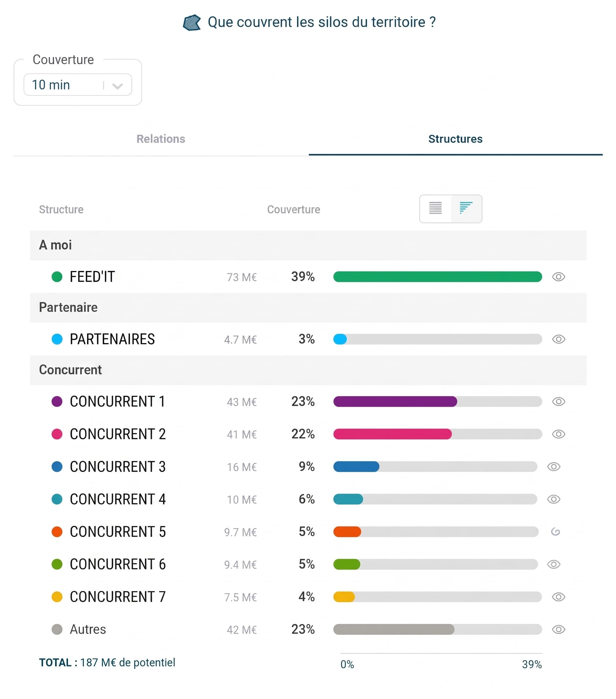
Task: Click the pink CONCURRENT 2 color dot
Action: [57, 434]
